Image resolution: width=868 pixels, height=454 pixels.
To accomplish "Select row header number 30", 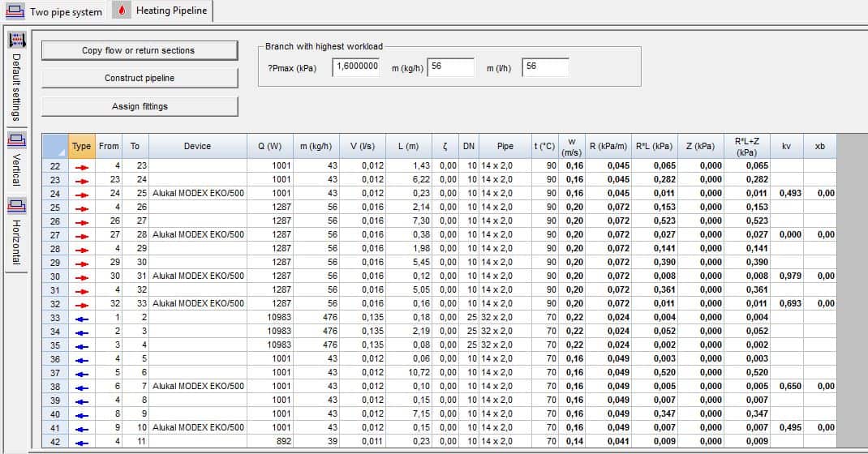I will [55, 276].
